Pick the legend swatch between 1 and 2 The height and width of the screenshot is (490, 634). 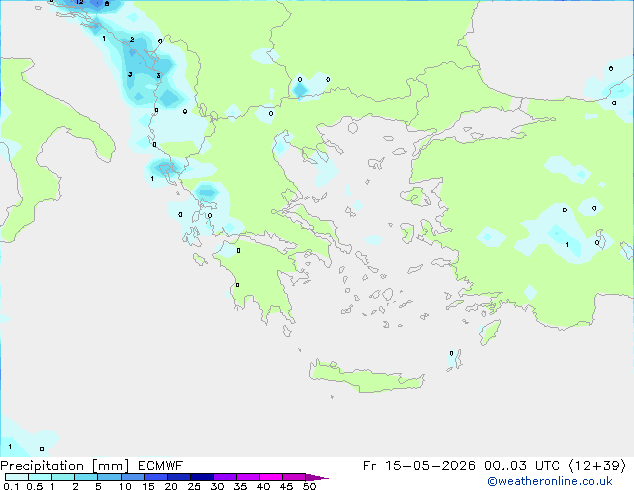pos(63,477)
